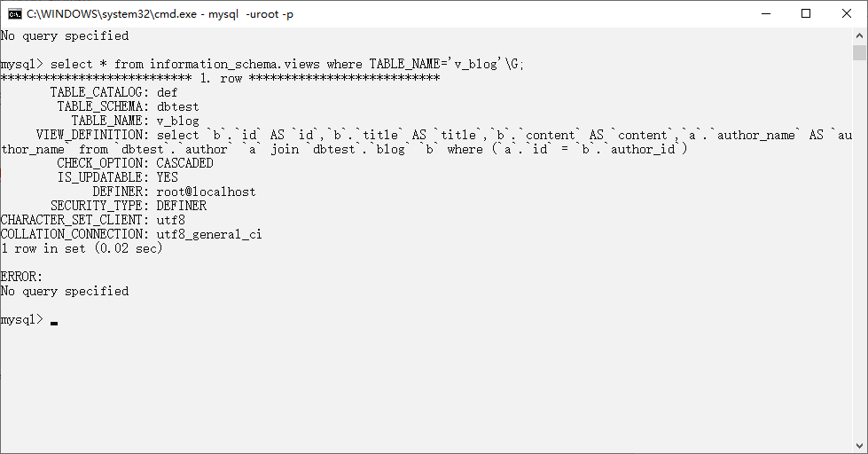Place cursor at the mysql> prompt

pyautogui.click(x=54, y=320)
